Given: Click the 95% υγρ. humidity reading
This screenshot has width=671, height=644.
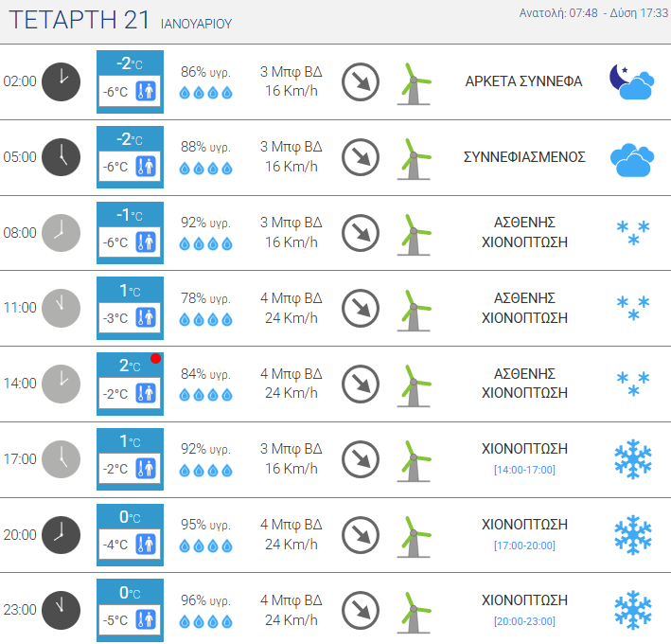Looking at the screenshot, I should pos(205,525).
